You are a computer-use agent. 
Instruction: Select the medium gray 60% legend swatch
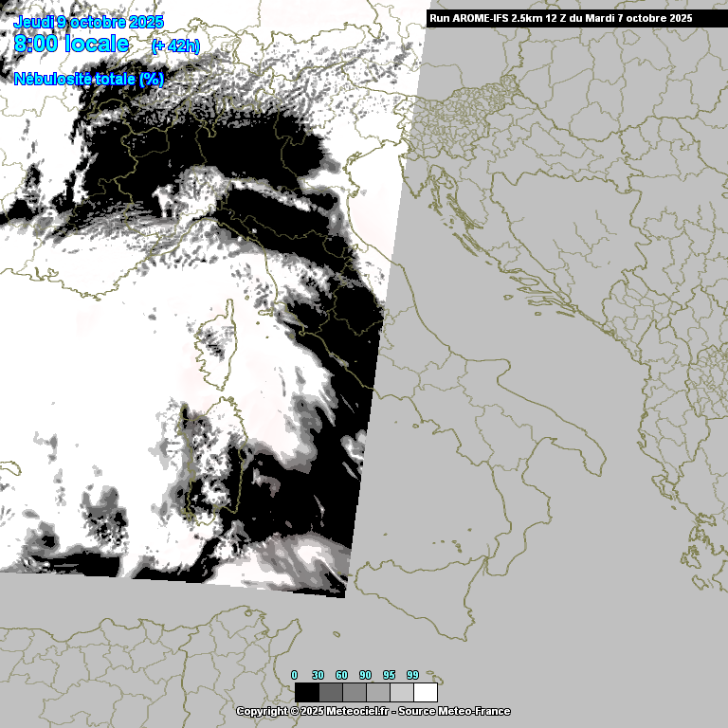pos(354,692)
